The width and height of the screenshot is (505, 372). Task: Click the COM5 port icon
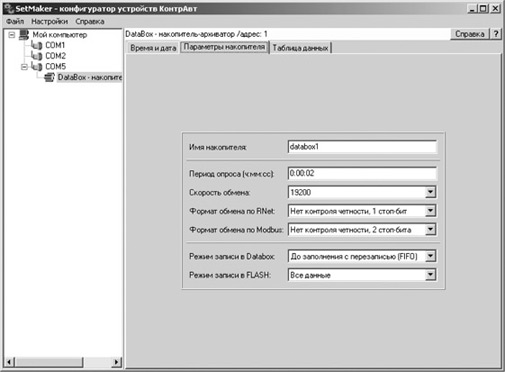coord(37,67)
